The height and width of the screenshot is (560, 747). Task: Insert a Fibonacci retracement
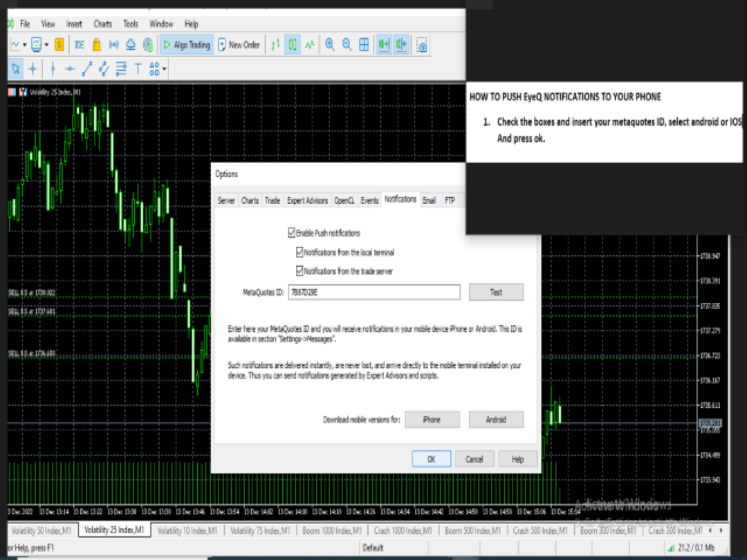click(x=120, y=68)
